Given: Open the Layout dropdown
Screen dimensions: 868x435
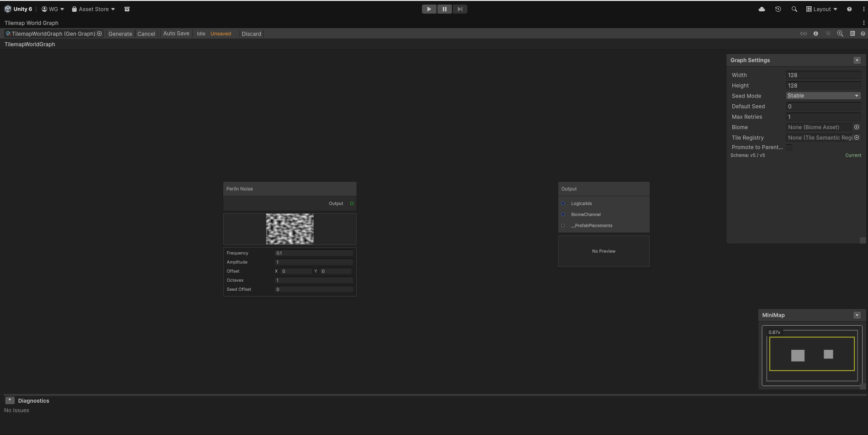Looking at the screenshot, I should point(822,9).
